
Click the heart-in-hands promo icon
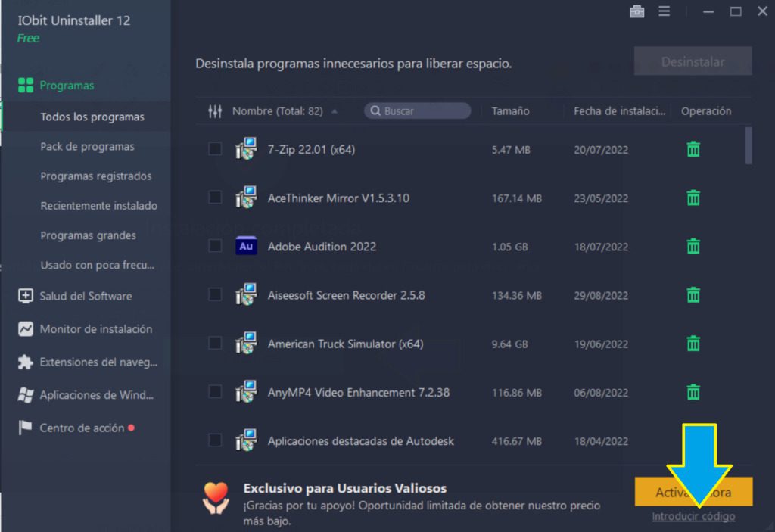[216, 498]
